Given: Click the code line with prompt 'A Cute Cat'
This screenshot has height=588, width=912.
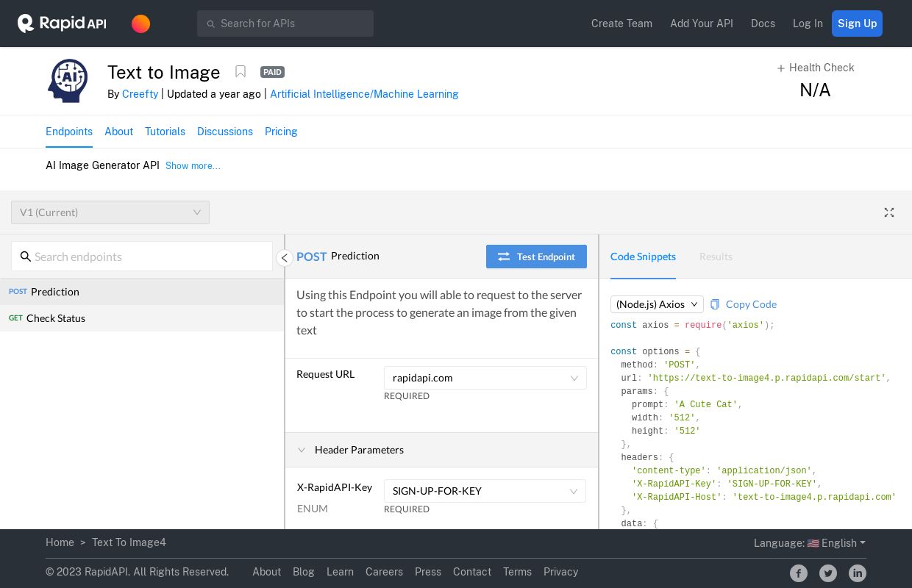Looking at the screenshot, I should 687,405.
